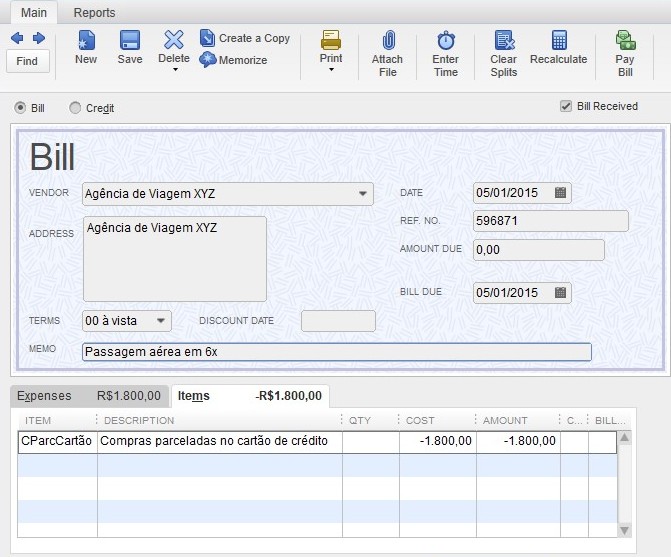The height and width of the screenshot is (557, 671).
Task: Click the Print icon
Action: pyautogui.click(x=331, y=40)
